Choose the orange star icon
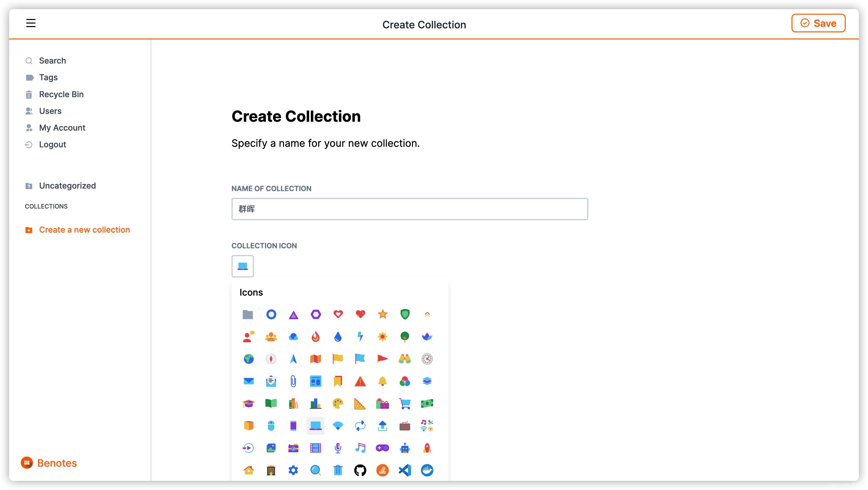Image resolution: width=868 pixels, height=490 pixels. pyautogui.click(x=383, y=314)
